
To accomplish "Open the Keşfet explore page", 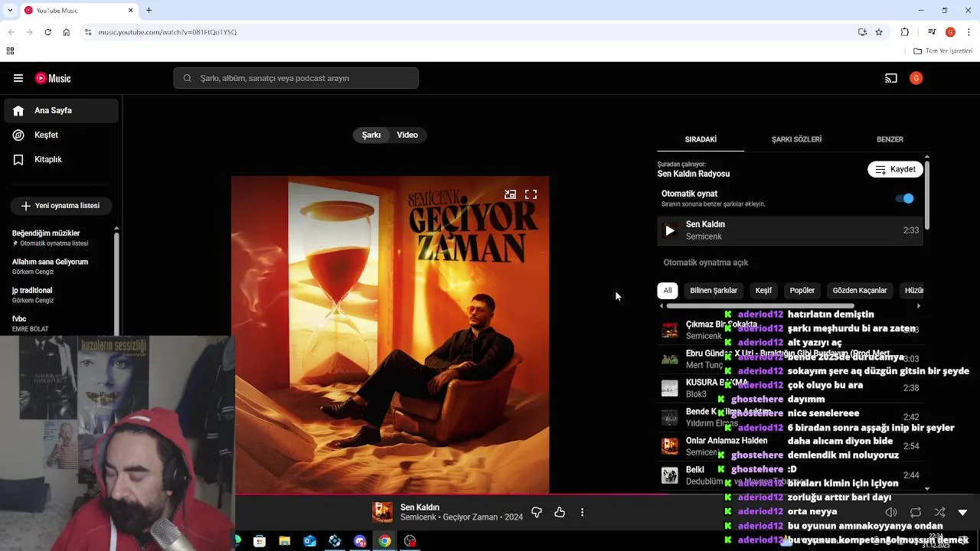I will [61, 135].
